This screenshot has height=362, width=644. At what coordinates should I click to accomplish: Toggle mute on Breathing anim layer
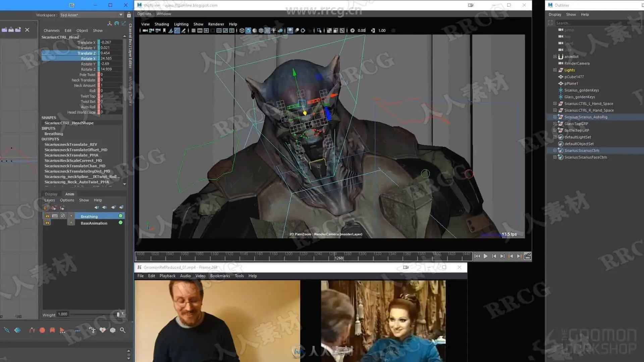63,216
